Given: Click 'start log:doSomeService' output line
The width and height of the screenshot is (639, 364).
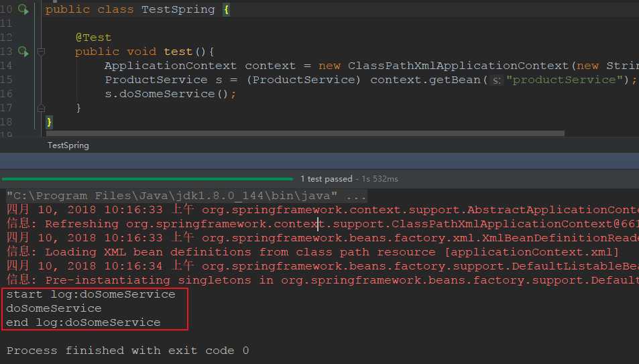Looking at the screenshot, I should pyautogui.click(x=91, y=294).
